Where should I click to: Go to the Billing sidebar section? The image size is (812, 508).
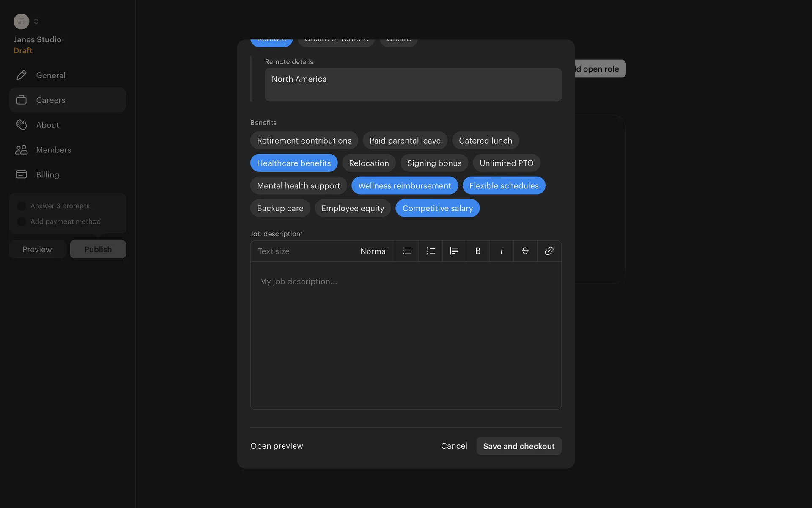tap(47, 174)
